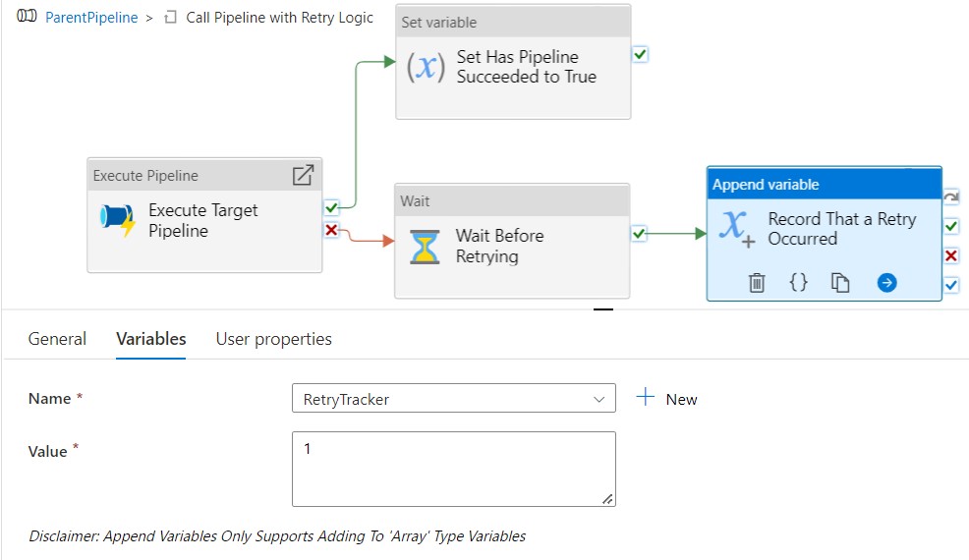Click the skipped connector on Append variable
Viewport: 969px width, 560px height.
pos(951,197)
